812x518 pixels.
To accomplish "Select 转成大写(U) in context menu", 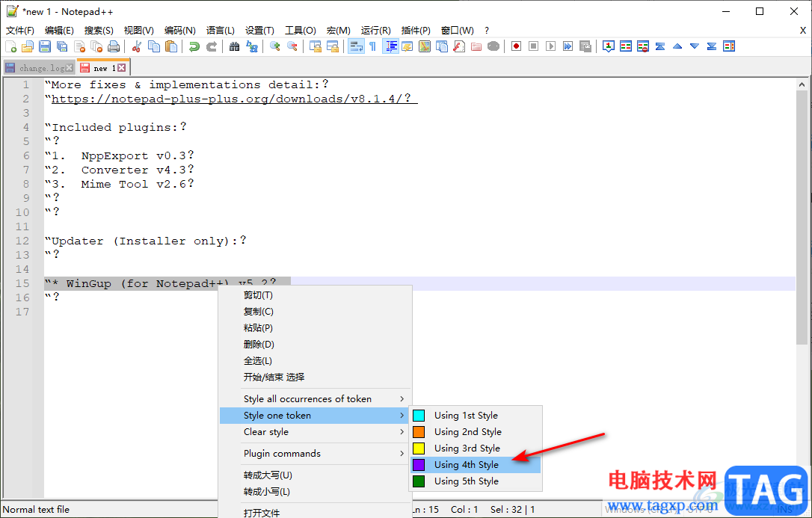I will pyautogui.click(x=315, y=475).
